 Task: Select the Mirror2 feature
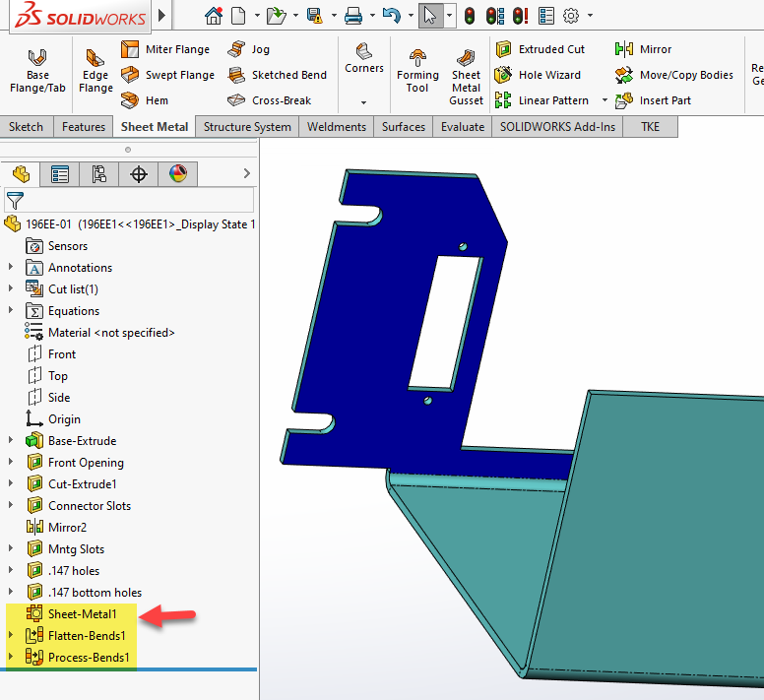(x=56, y=528)
